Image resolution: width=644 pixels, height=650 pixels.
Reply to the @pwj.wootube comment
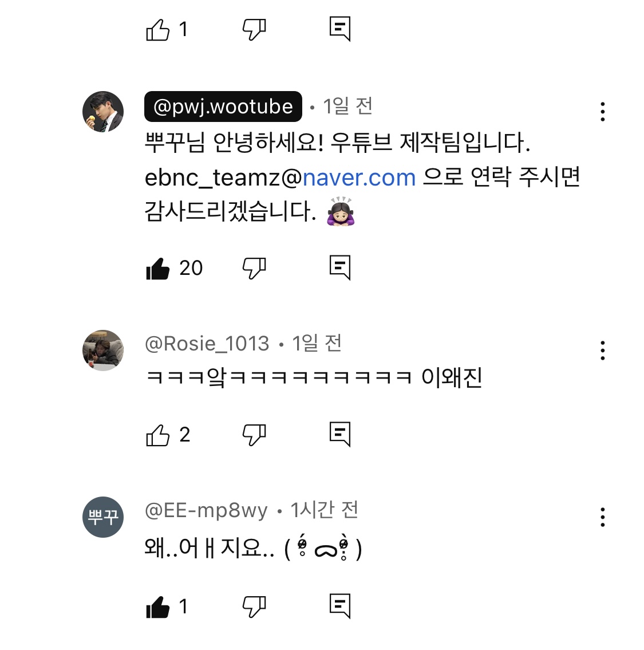click(x=340, y=267)
